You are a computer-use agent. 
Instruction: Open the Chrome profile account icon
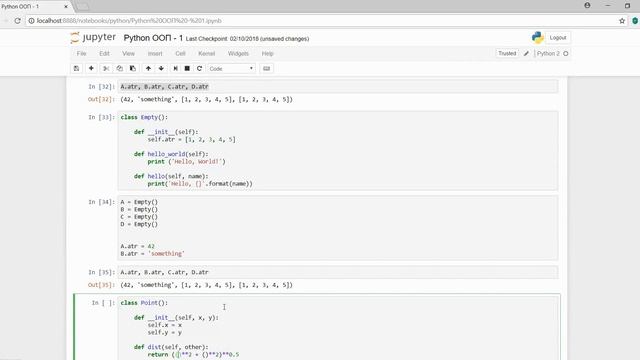[587, 5]
